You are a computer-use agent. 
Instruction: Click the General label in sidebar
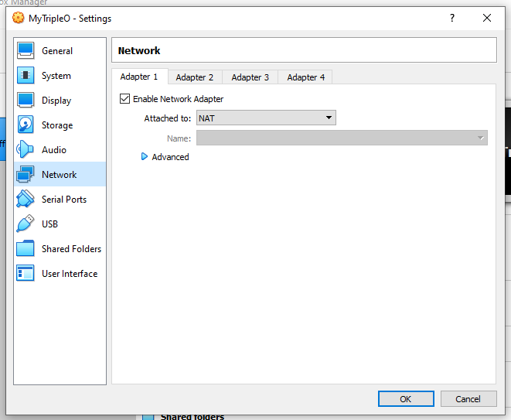57,51
